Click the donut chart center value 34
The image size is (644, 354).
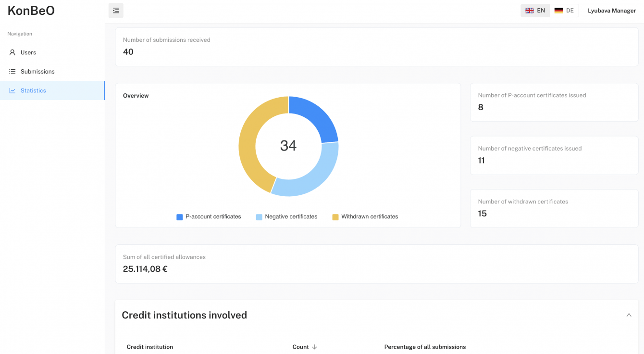288,146
